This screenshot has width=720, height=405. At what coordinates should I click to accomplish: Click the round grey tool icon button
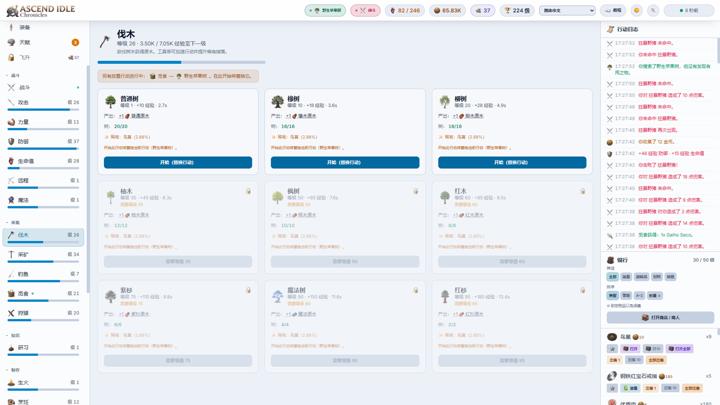653,10
